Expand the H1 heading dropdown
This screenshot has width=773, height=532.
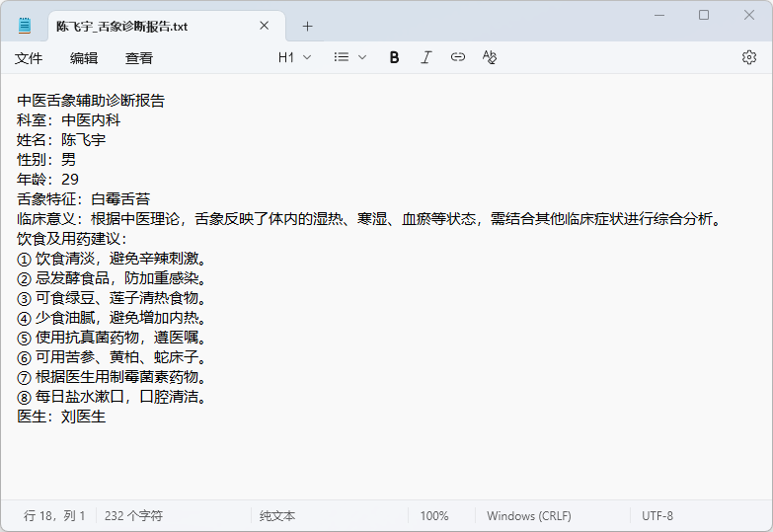[294, 57]
